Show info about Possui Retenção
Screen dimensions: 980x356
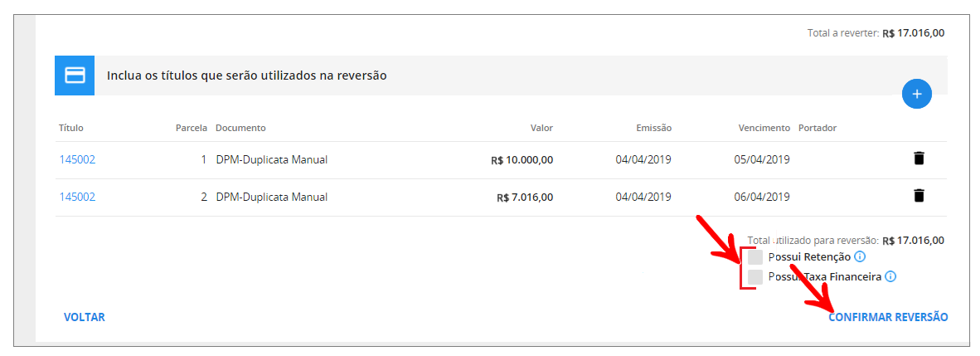point(860,256)
